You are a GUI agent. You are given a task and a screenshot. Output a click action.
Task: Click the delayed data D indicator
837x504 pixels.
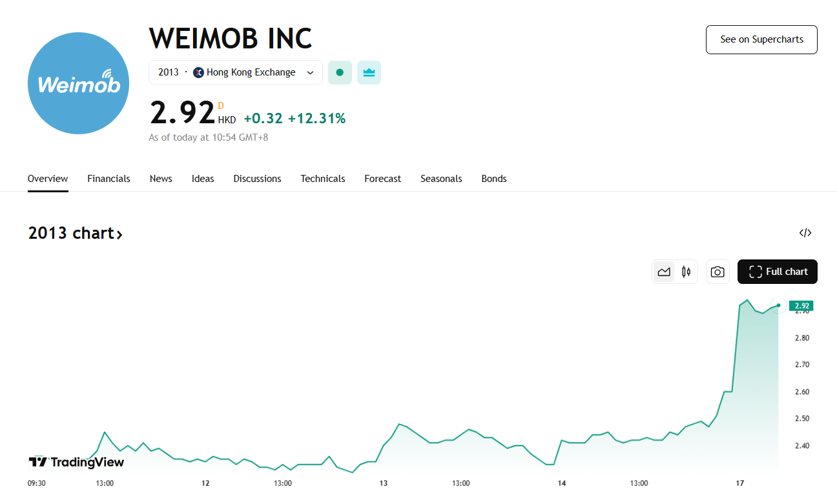221,105
